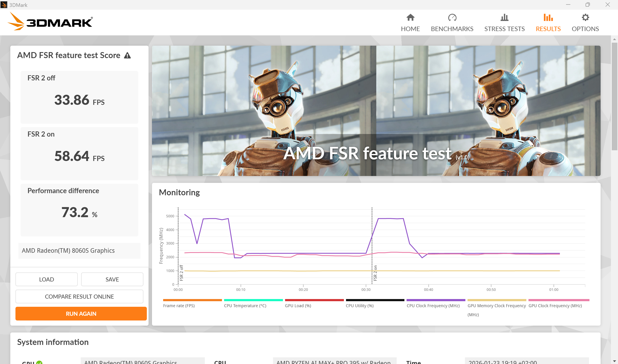Toggle the GPU Load (%) legend series
The image size is (618, 364).
pos(298,306)
